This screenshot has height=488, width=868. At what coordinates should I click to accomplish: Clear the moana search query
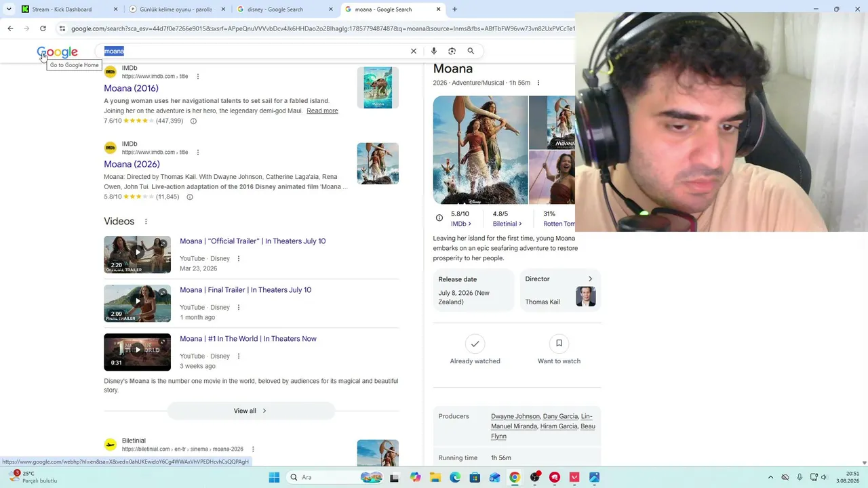(414, 51)
